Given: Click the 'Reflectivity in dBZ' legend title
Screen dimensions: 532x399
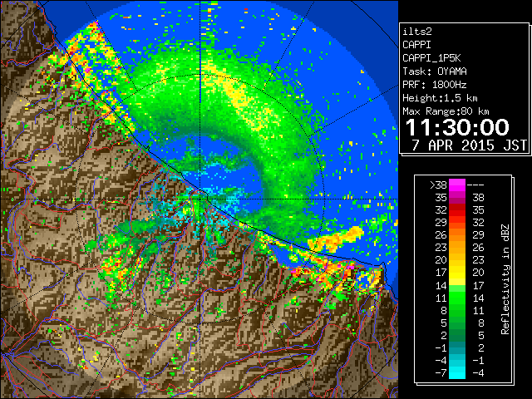Looking at the screenshot, I should pyautogui.click(x=505, y=279).
